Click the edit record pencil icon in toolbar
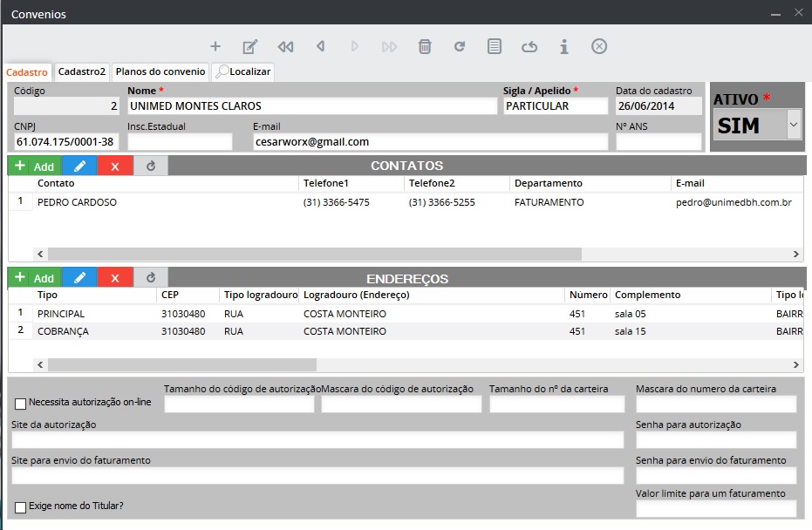Screen dimensions: 812x530 tap(250, 46)
